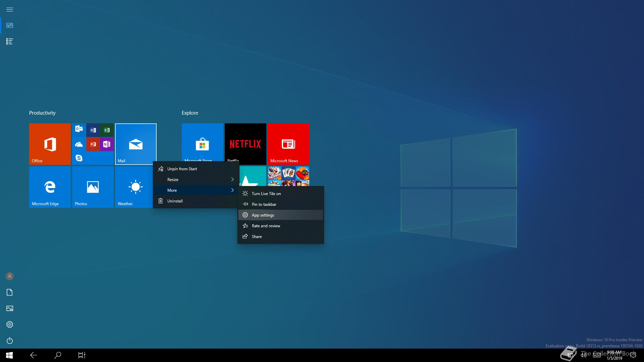Launch the Microsoft Edge tile
Image resolution: width=644 pixels, height=362 pixels.
[50, 187]
